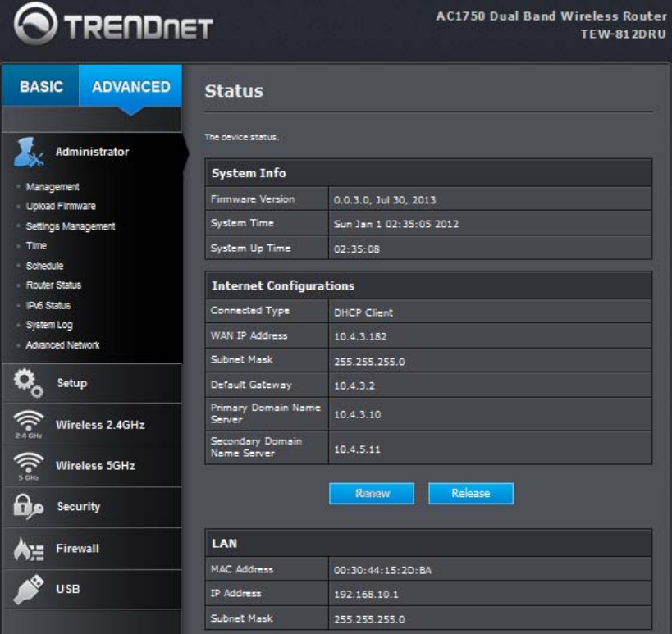Open the System Log link
672x634 pixels.
point(49,325)
